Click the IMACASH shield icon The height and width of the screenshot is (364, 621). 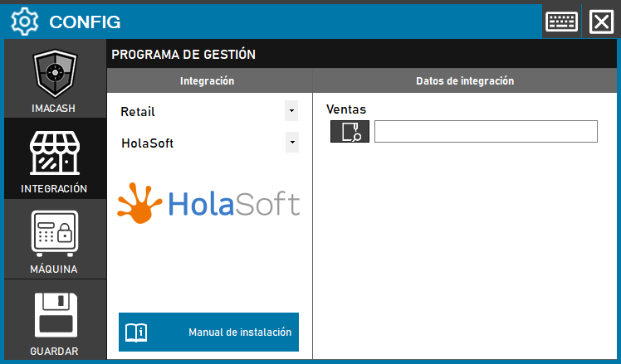pyautogui.click(x=55, y=75)
